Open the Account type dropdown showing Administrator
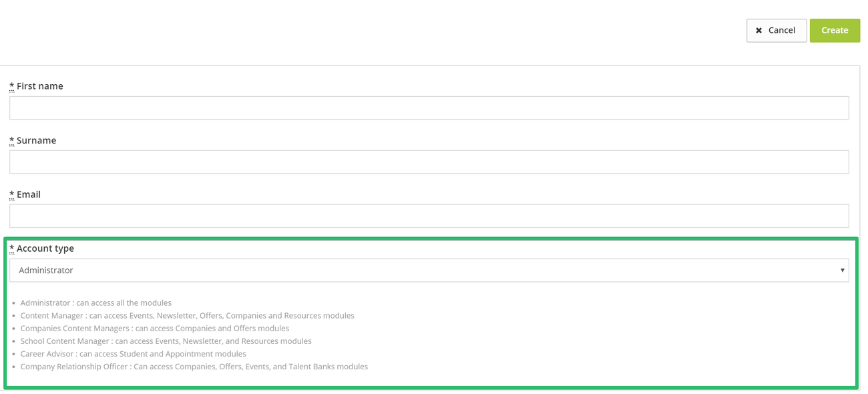Viewport: 868px width, 394px height. (x=429, y=270)
